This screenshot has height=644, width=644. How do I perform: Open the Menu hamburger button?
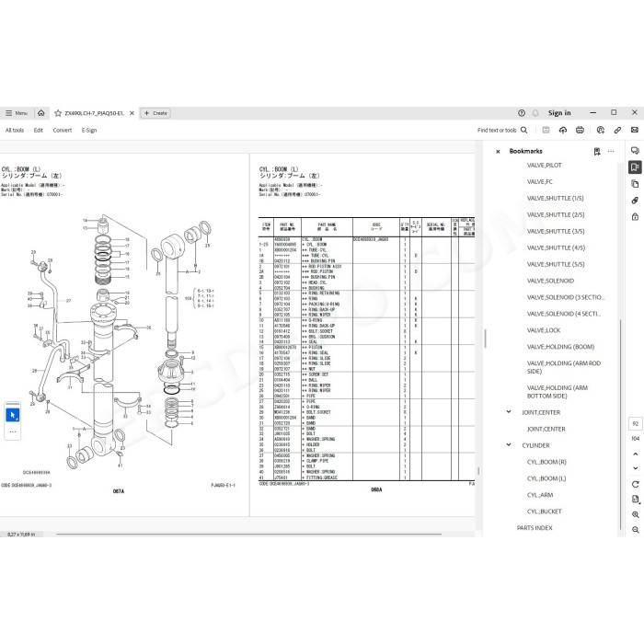(17, 113)
